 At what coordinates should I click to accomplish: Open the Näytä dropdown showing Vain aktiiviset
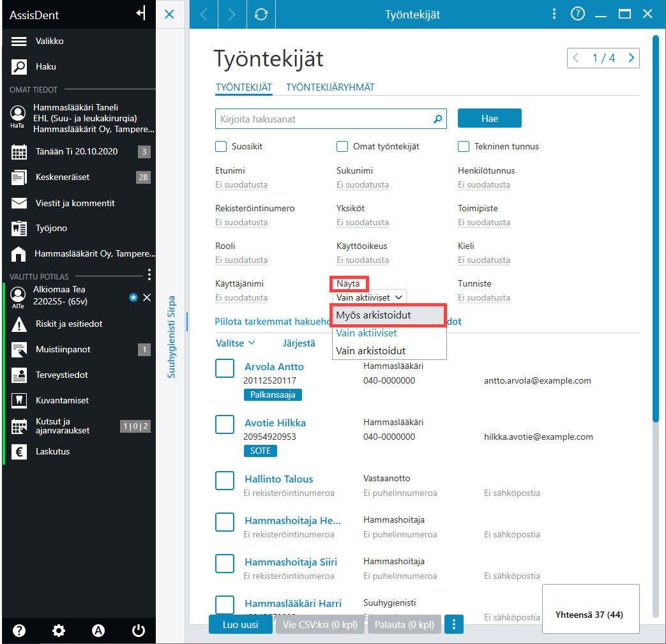tap(368, 297)
